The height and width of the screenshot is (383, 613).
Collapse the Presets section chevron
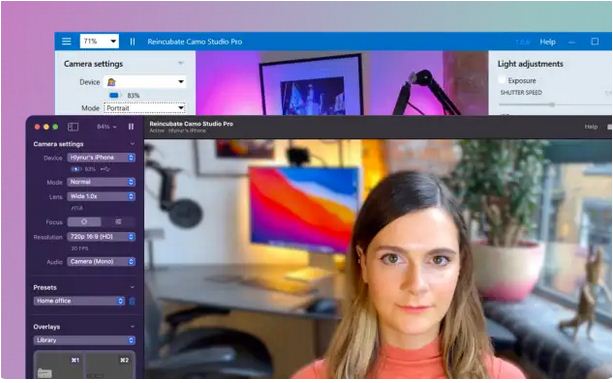[x=132, y=287]
